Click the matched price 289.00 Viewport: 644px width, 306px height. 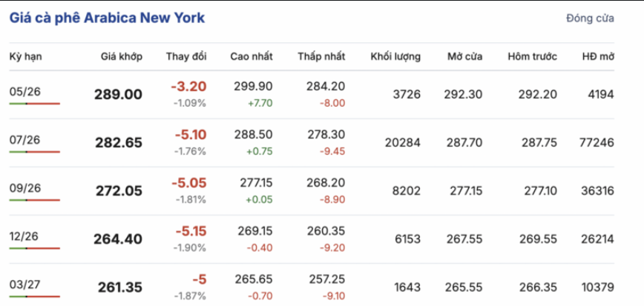(118, 95)
